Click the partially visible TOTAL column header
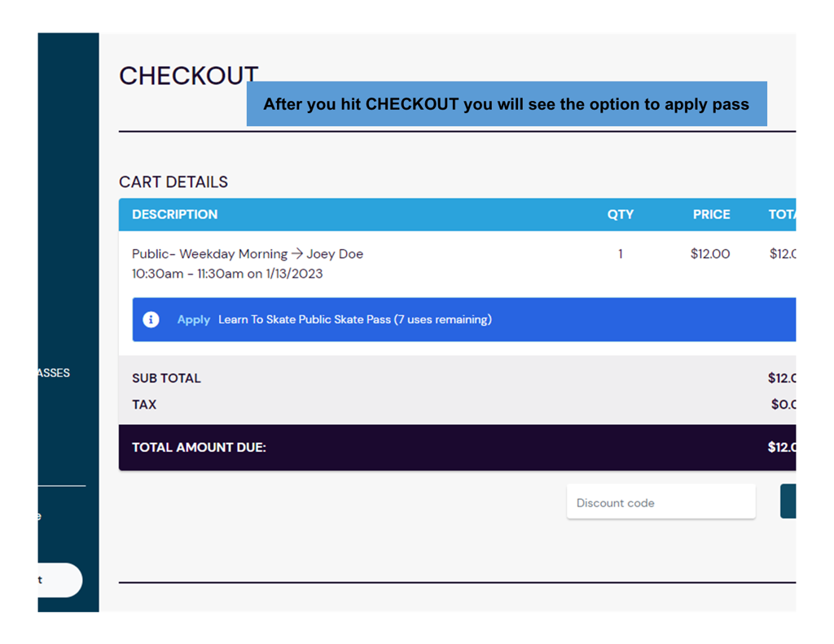Viewport: 834px width, 644px height. [782, 215]
